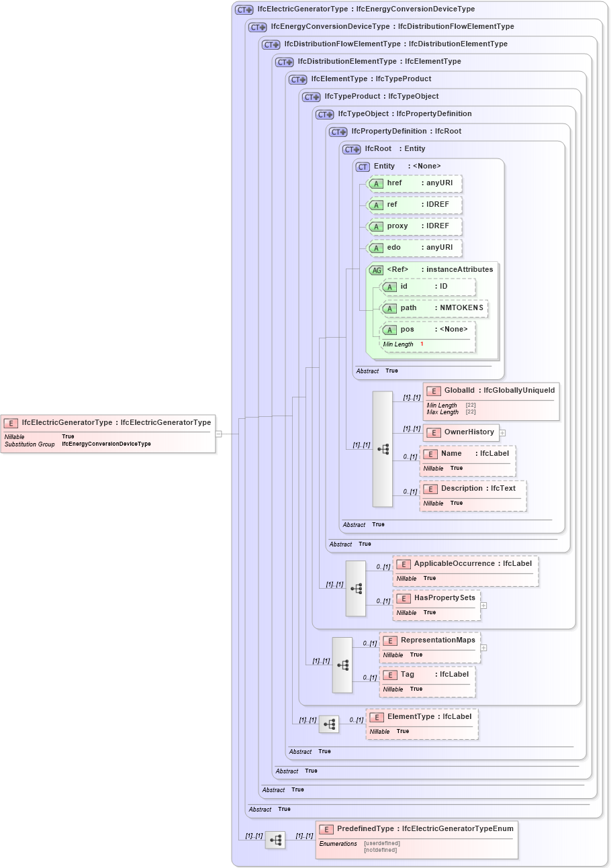Expand the OwnerHistory element details
Image resolution: width=611 pixels, height=868 pixels.
(502, 432)
